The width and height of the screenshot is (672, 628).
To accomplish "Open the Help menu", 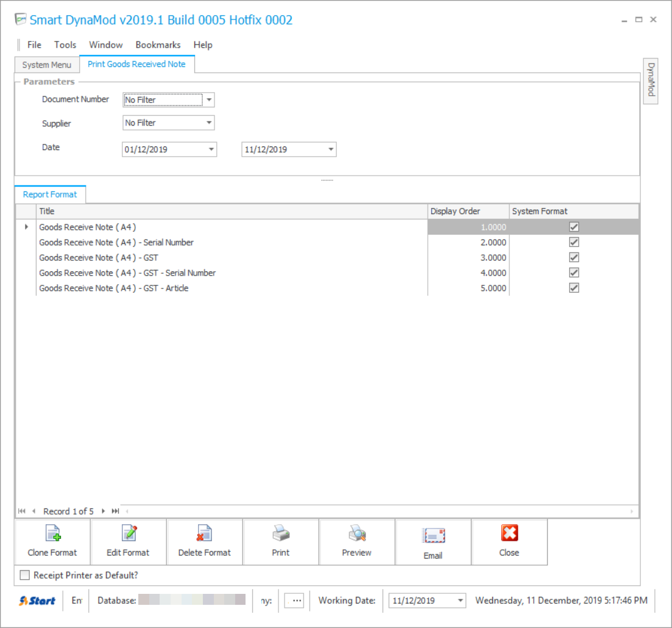I will point(203,45).
